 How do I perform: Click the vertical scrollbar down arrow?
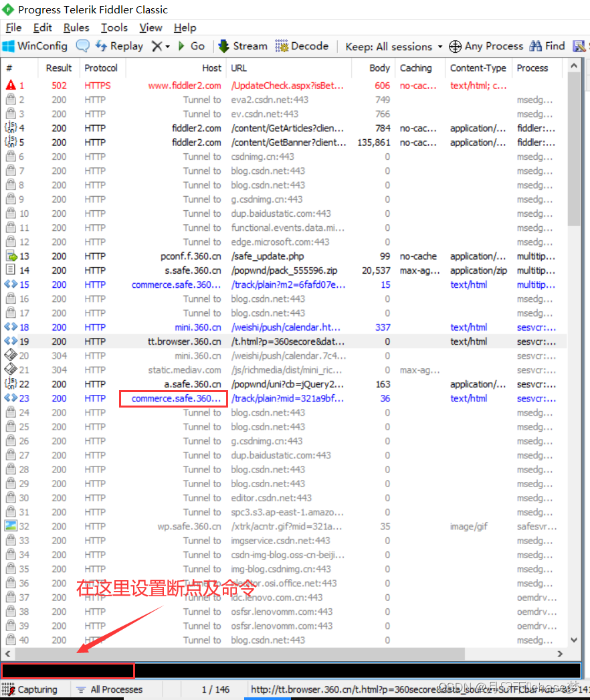point(574,640)
